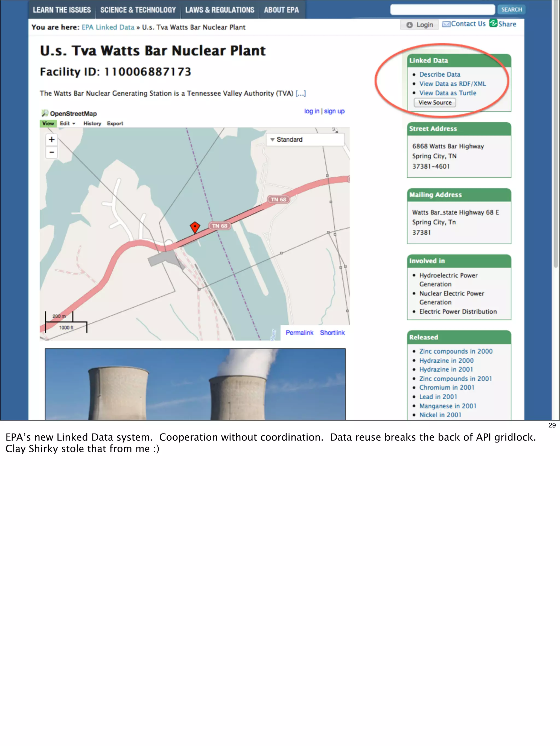The width and height of the screenshot is (560, 746).
Task: Open the Describe Data link
Action: pyautogui.click(x=440, y=74)
